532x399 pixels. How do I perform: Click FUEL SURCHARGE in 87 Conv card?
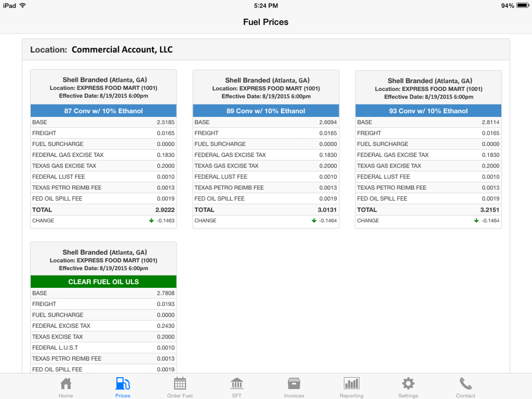57,144
